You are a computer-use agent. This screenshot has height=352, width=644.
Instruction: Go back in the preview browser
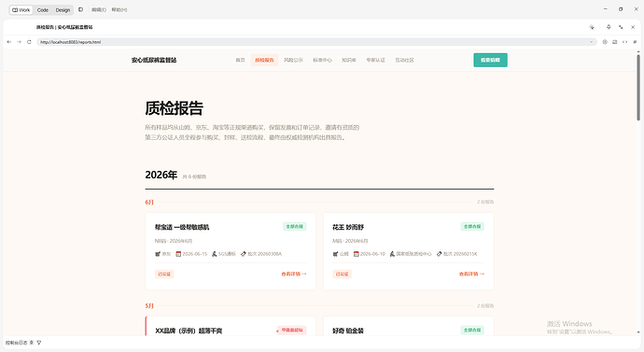tap(9, 42)
